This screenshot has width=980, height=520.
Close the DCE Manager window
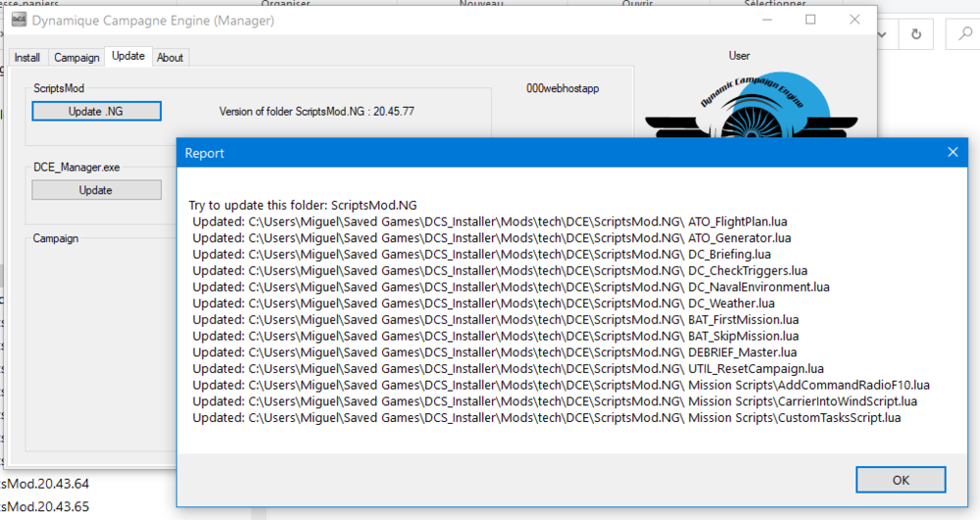[x=855, y=20]
